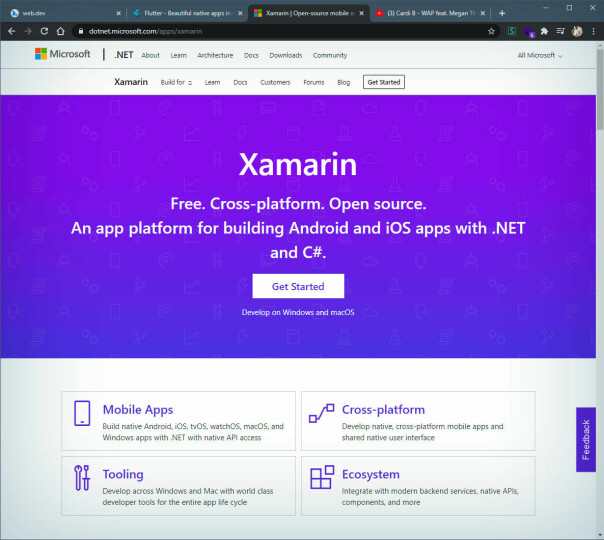The height and width of the screenshot is (540, 604).
Task: Open the Cross-platform heading link
Action: (383, 410)
